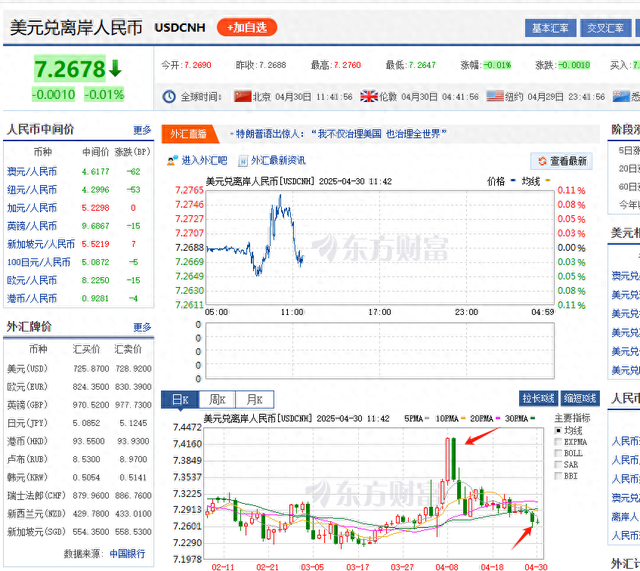Open the 加元/人民币 rate link
The image size is (640, 571).
click(32, 208)
